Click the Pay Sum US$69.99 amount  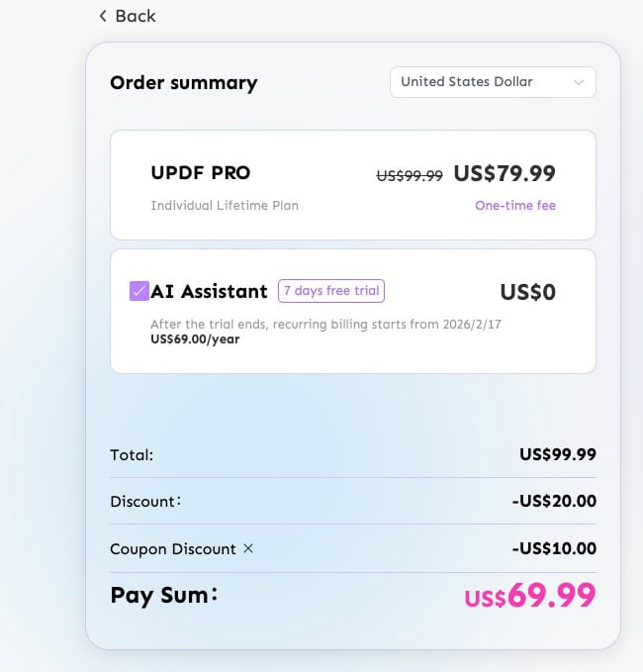530,595
